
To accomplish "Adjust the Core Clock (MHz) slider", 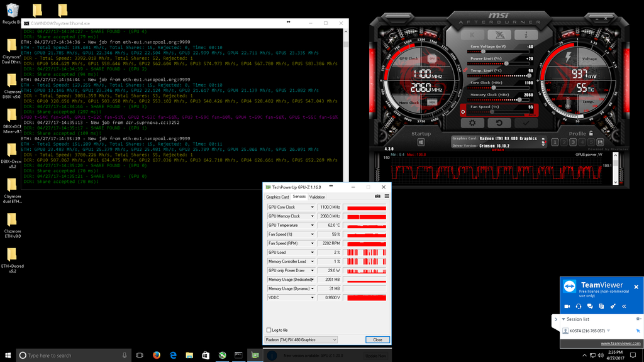I will pos(498,88).
